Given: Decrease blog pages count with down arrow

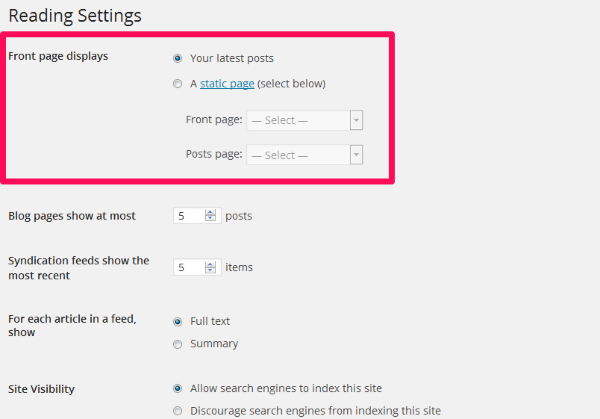Looking at the screenshot, I should (x=210, y=219).
